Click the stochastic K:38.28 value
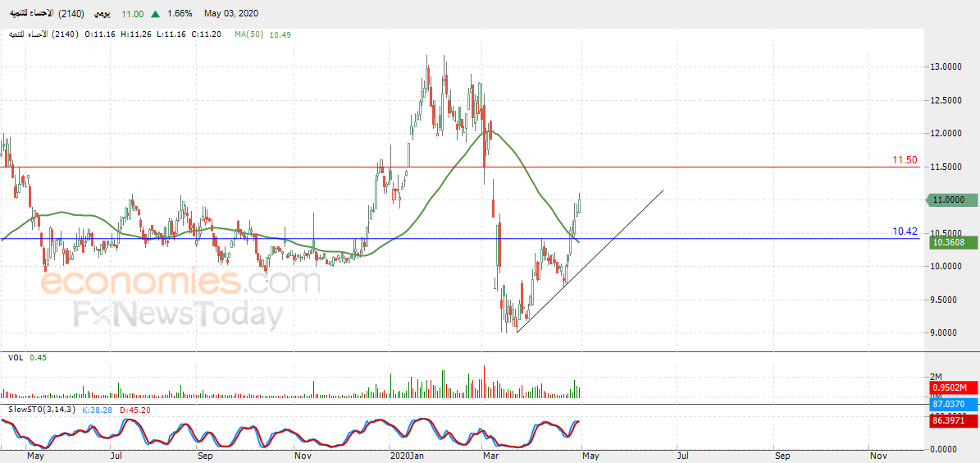 pos(96,409)
